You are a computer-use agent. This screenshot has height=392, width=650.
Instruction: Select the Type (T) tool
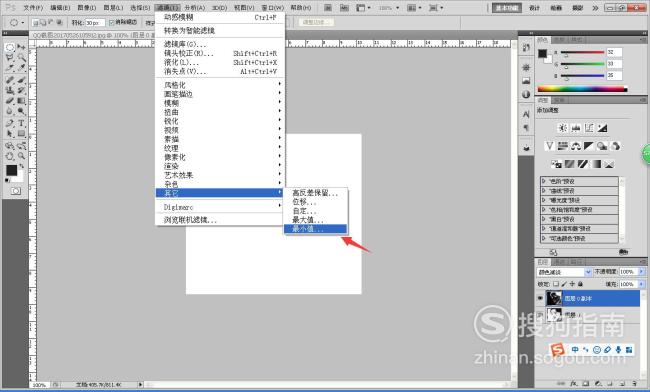(21, 123)
